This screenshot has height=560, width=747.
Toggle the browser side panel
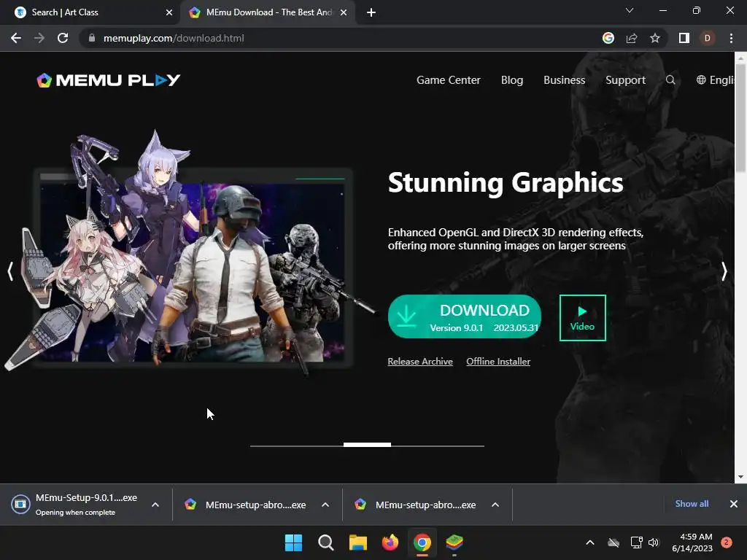684,38
